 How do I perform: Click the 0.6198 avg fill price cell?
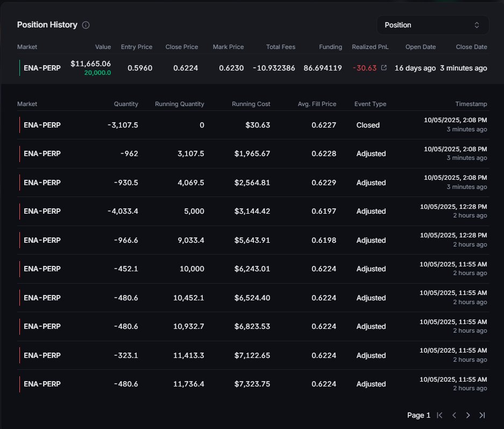pos(324,240)
